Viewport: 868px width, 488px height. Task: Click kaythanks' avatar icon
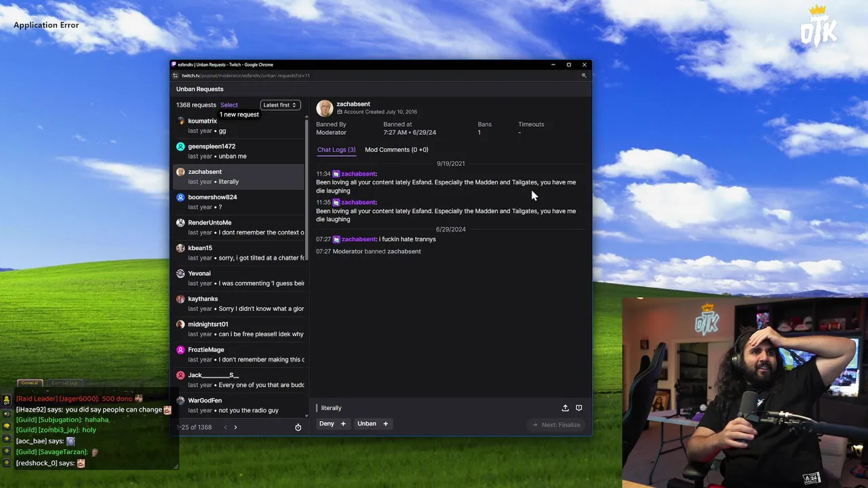click(180, 299)
